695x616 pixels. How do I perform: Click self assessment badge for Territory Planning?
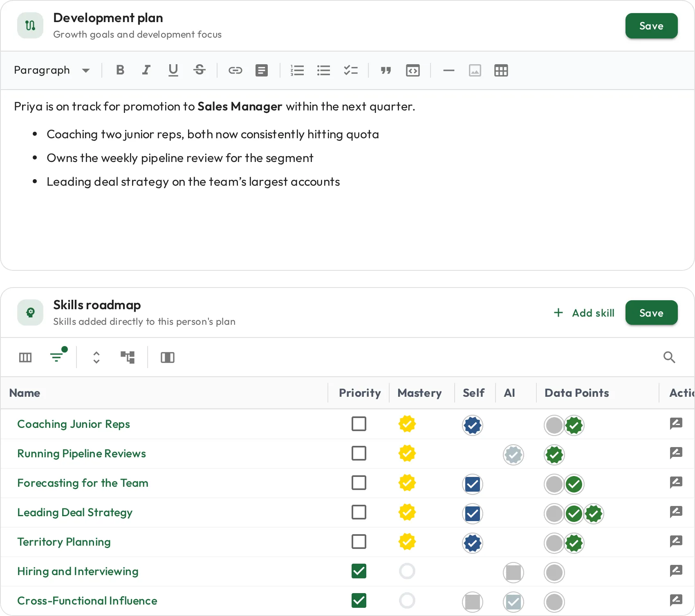pyautogui.click(x=473, y=543)
